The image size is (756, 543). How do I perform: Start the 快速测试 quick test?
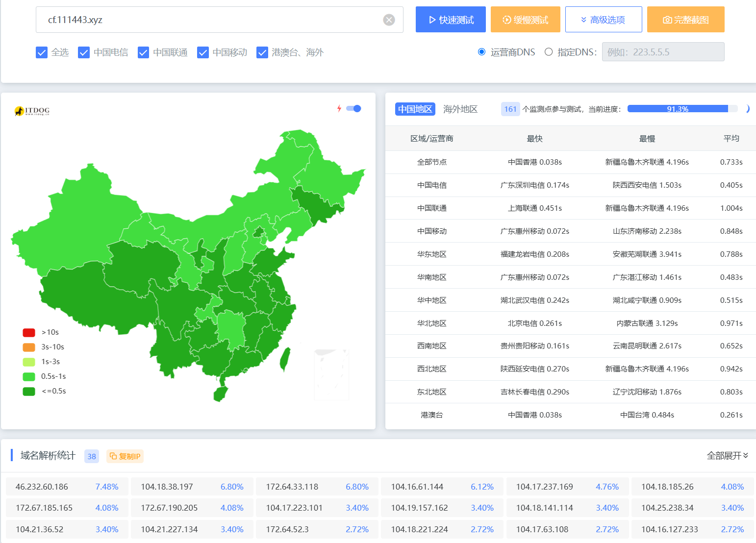(451, 20)
